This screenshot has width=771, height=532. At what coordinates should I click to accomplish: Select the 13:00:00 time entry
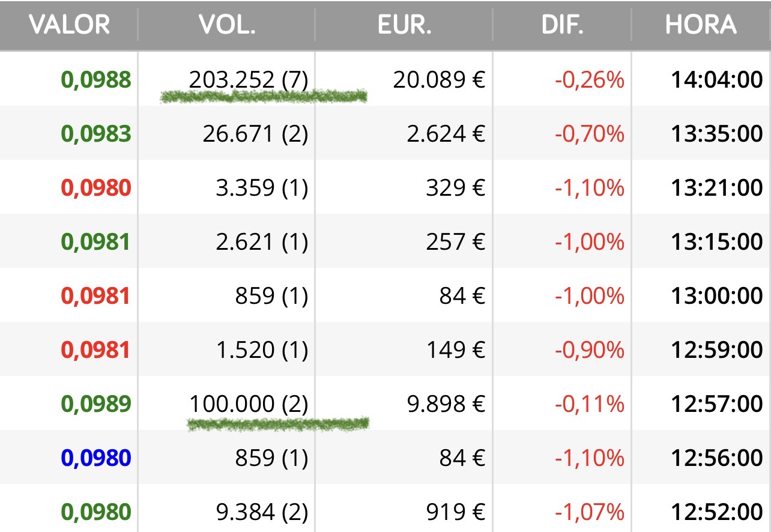(716, 296)
